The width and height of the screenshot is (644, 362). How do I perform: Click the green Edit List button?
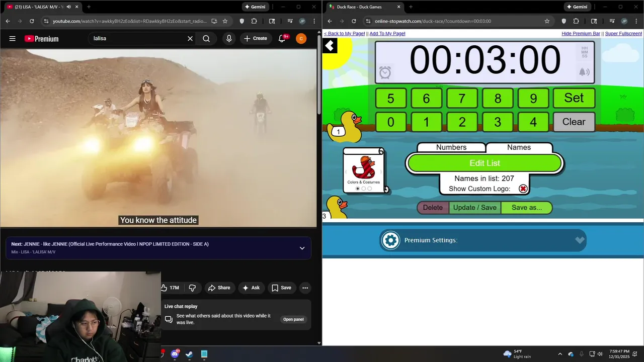coord(485,163)
